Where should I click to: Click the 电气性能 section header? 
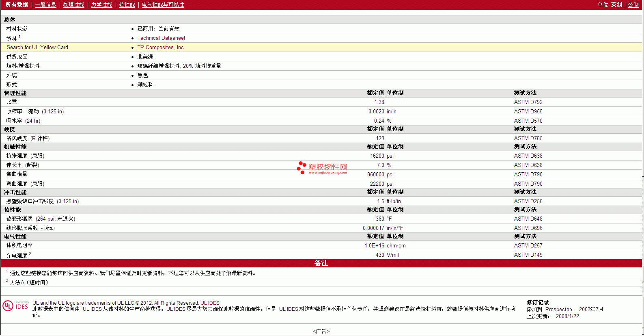click(x=15, y=236)
